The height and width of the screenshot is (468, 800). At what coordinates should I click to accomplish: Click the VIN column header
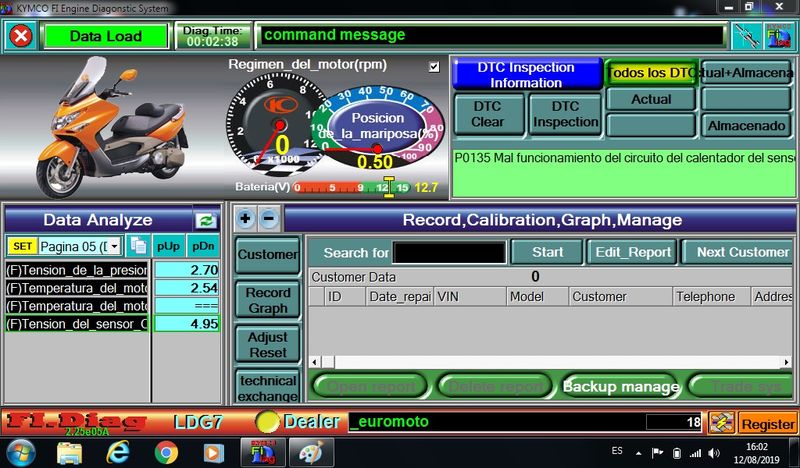pos(470,297)
